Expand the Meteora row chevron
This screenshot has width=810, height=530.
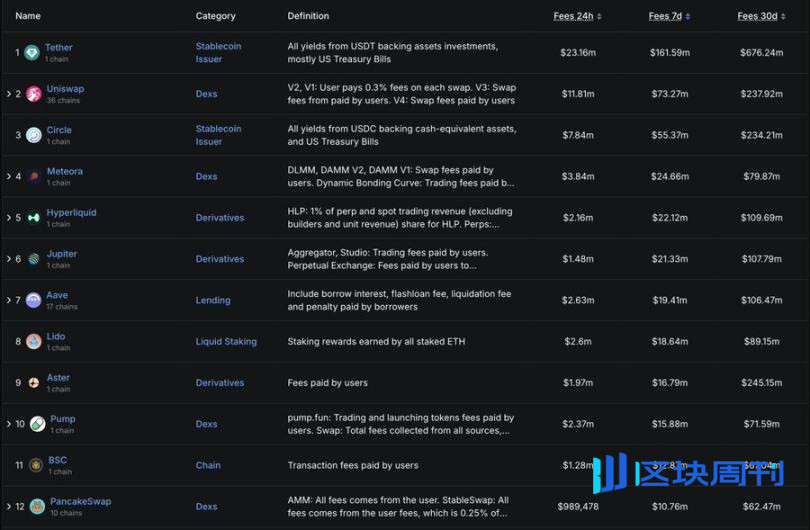pyautogui.click(x=8, y=177)
